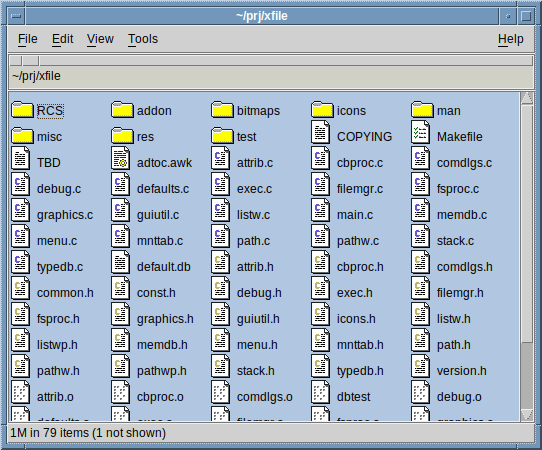This screenshot has height=450, width=542.
Task: Open the Help menu
Action: point(511,39)
